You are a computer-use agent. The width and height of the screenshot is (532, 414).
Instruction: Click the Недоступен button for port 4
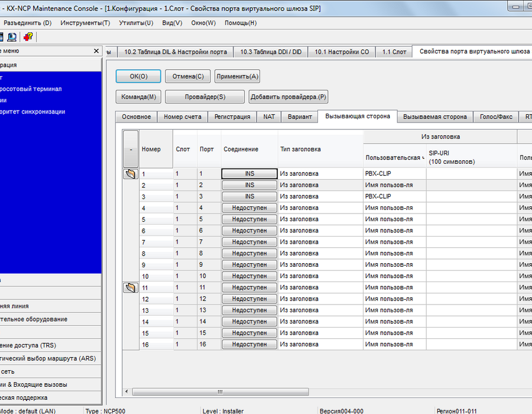[x=249, y=208]
